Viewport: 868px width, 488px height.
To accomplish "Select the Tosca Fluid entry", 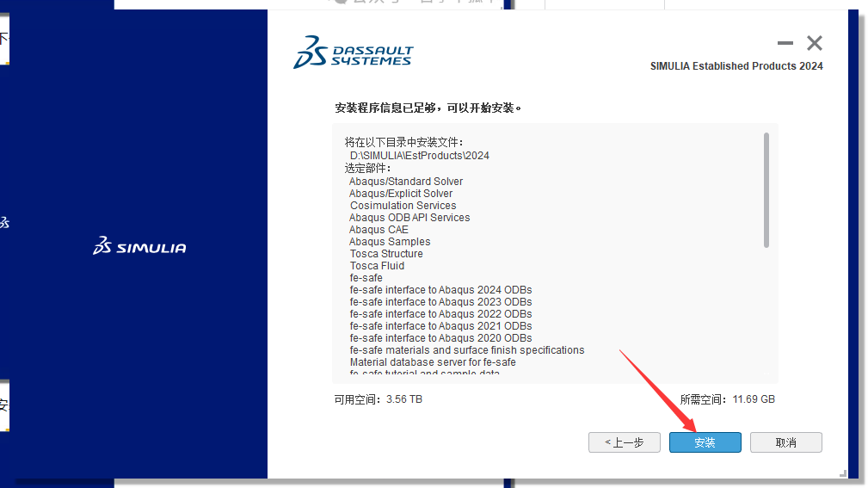I will pos(377,266).
